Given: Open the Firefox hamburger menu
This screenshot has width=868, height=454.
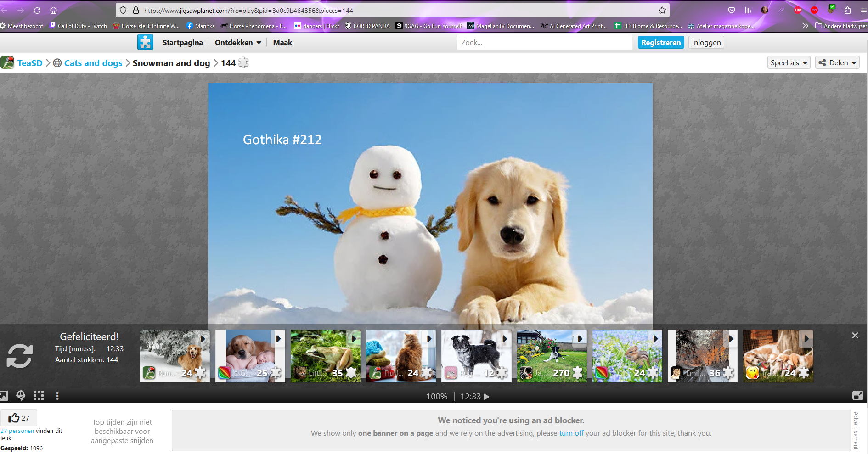Looking at the screenshot, I should pyautogui.click(x=863, y=10).
